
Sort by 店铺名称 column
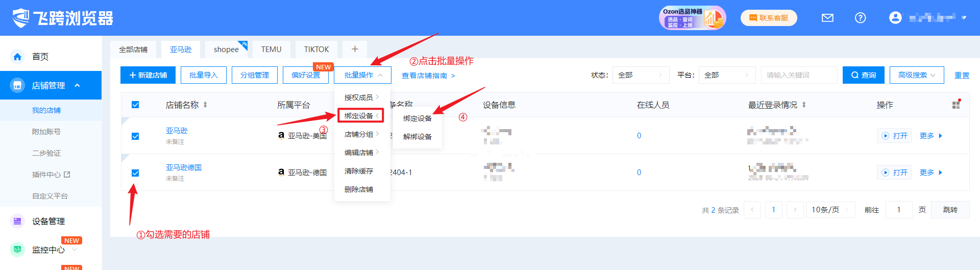[x=205, y=105]
